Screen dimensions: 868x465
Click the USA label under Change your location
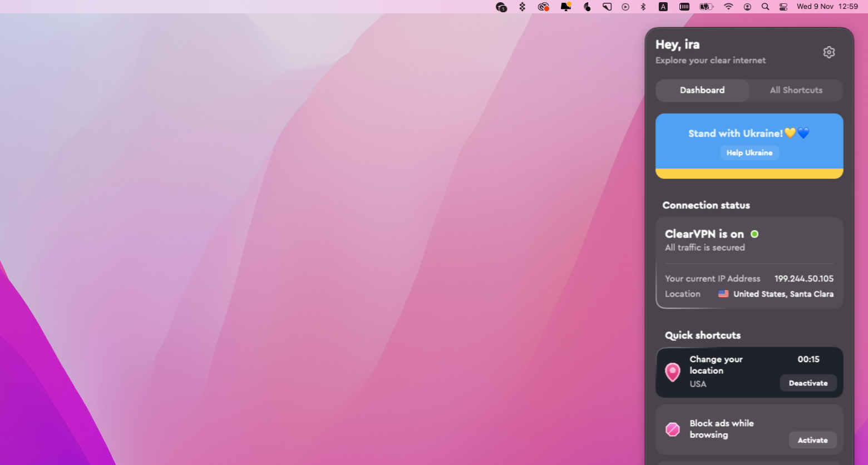(698, 384)
